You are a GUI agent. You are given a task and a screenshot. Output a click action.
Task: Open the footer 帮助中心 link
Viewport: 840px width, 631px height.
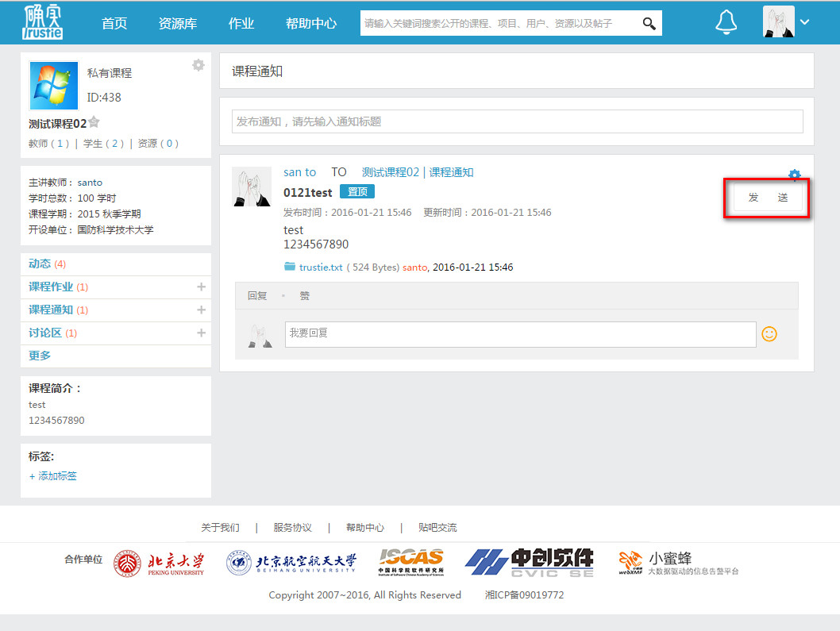pos(365,528)
